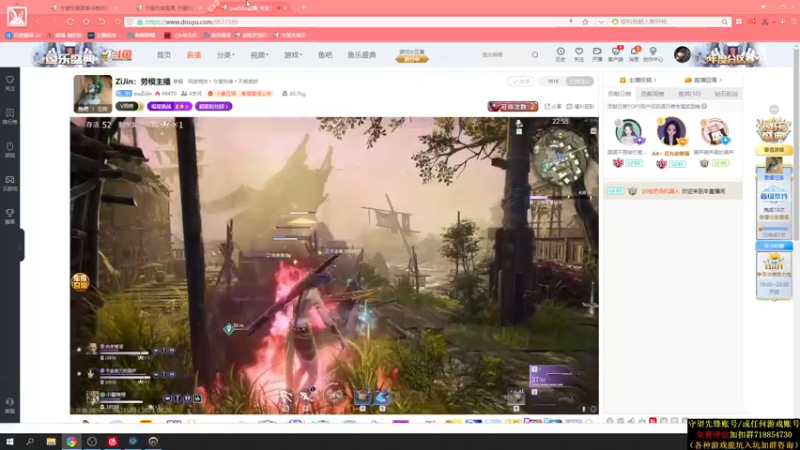Open the first-ranked contributor avatar in the middle
Viewport: 800px width, 450px height.
point(671,131)
